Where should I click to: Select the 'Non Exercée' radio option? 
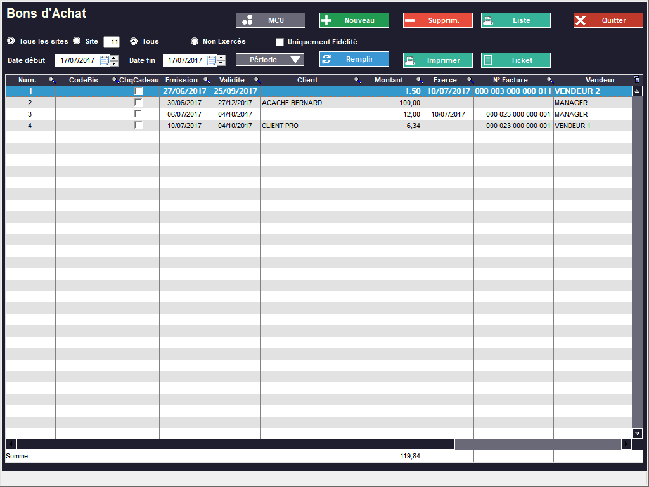[194, 41]
